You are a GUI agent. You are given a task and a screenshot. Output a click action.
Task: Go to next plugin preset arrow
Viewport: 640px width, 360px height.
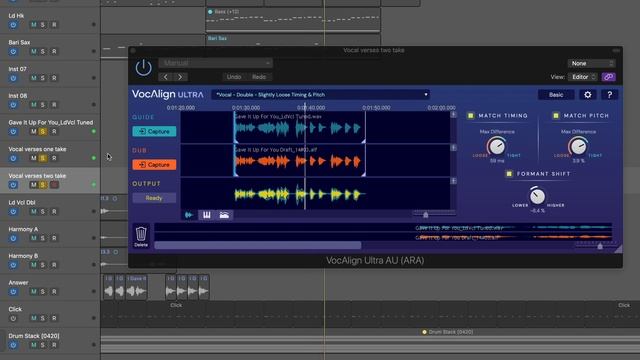[180, 77]
